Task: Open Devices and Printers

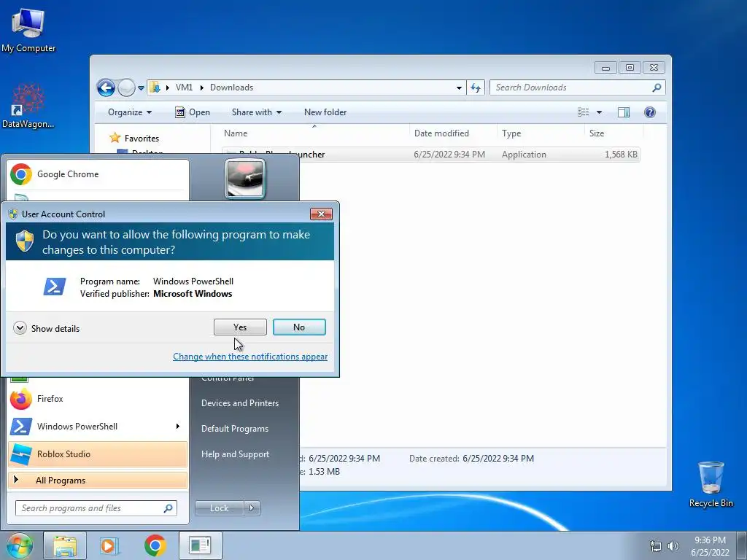Action: coord(240,402)
